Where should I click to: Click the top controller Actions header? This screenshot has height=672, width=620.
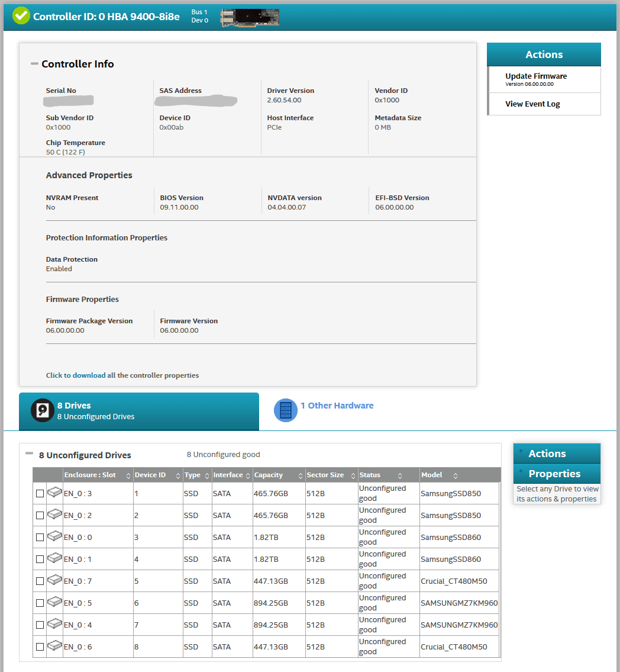click(544, 54)
